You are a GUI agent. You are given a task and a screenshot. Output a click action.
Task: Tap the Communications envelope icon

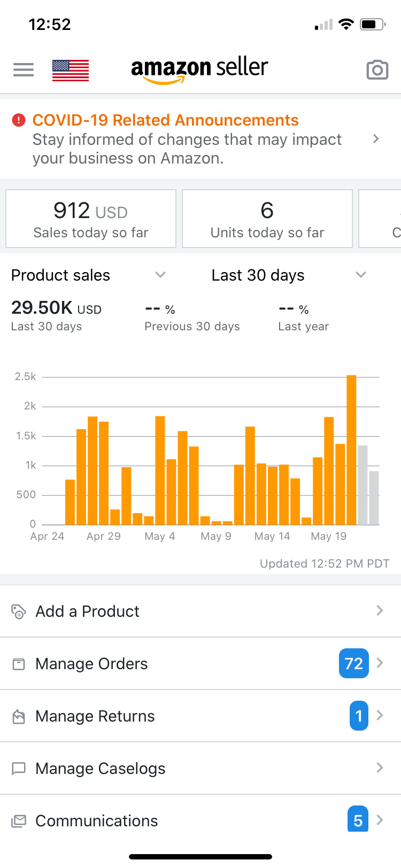click(19, 821)
